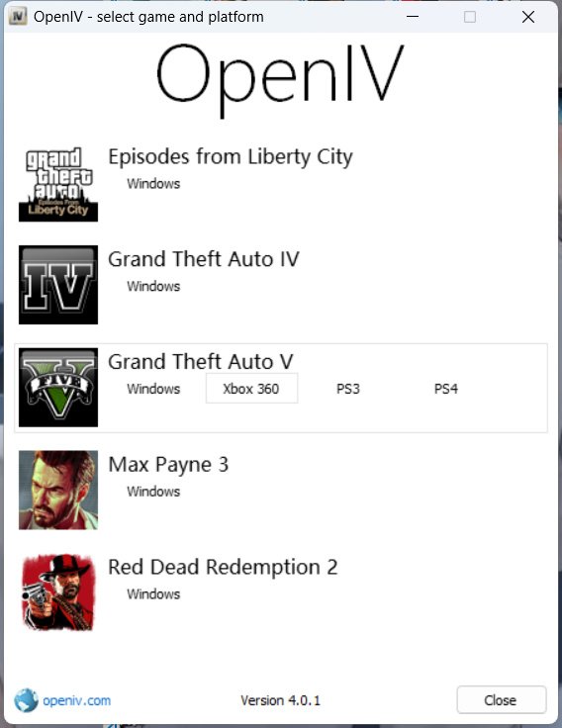Select Windows platform for Max Payne 3
This screenshot has width=562, height=728.
(153, 492)
